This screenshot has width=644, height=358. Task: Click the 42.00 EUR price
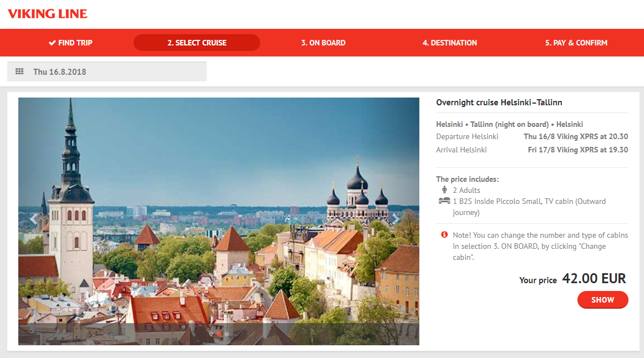tap(594, 278)
